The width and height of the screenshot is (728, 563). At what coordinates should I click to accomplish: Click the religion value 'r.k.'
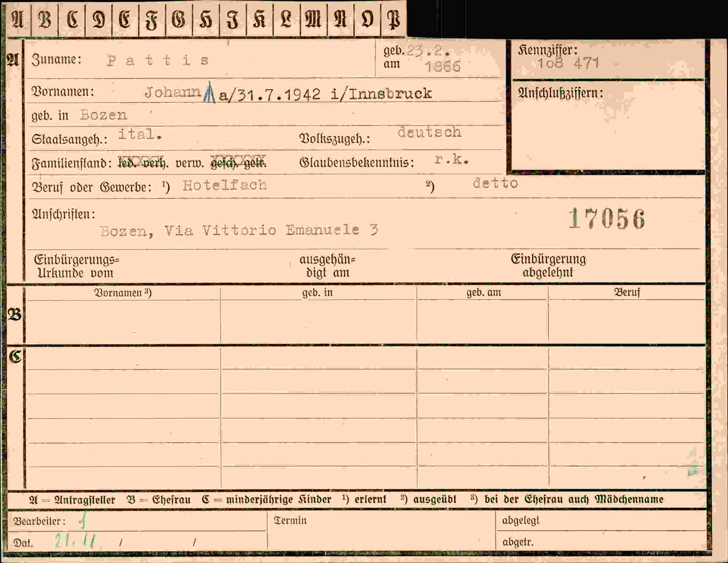click(452, 159)
